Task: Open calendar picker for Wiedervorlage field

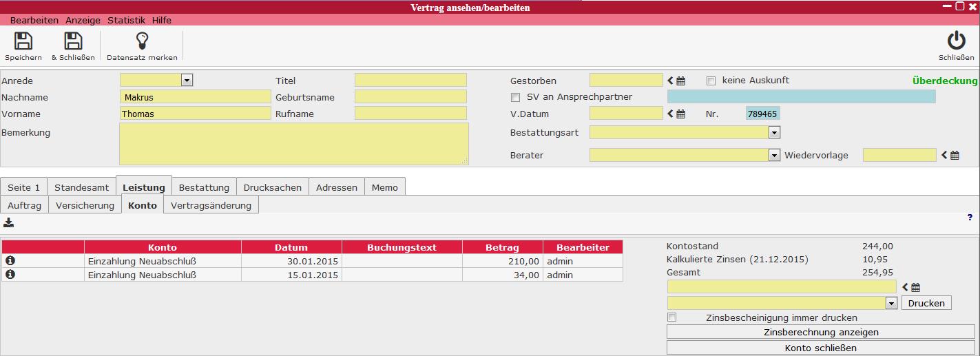Action: coord(955,156)
